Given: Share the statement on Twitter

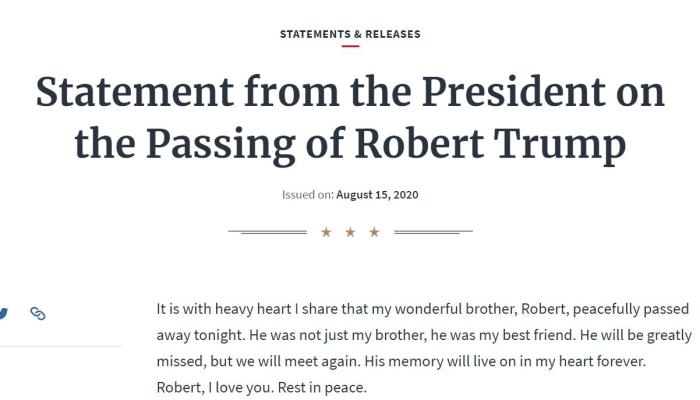Looking at the screenshot, I should (x=3, y=313).
